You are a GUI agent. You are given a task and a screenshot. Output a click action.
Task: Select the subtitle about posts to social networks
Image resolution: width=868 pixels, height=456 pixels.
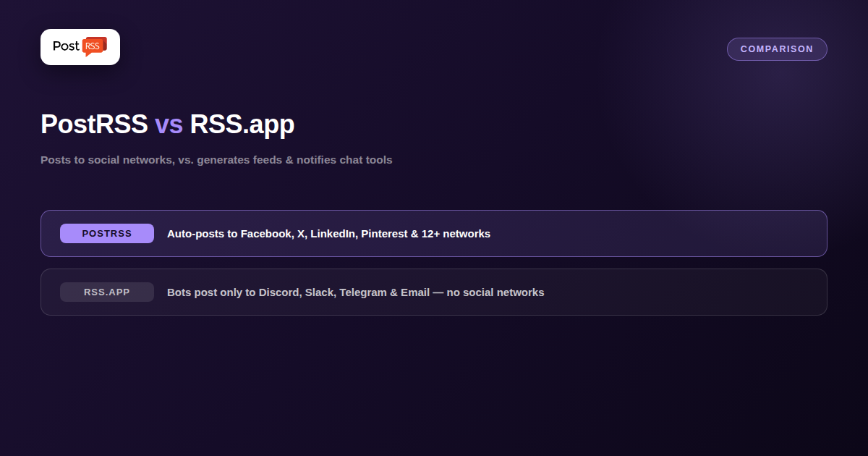click(216, 160)
